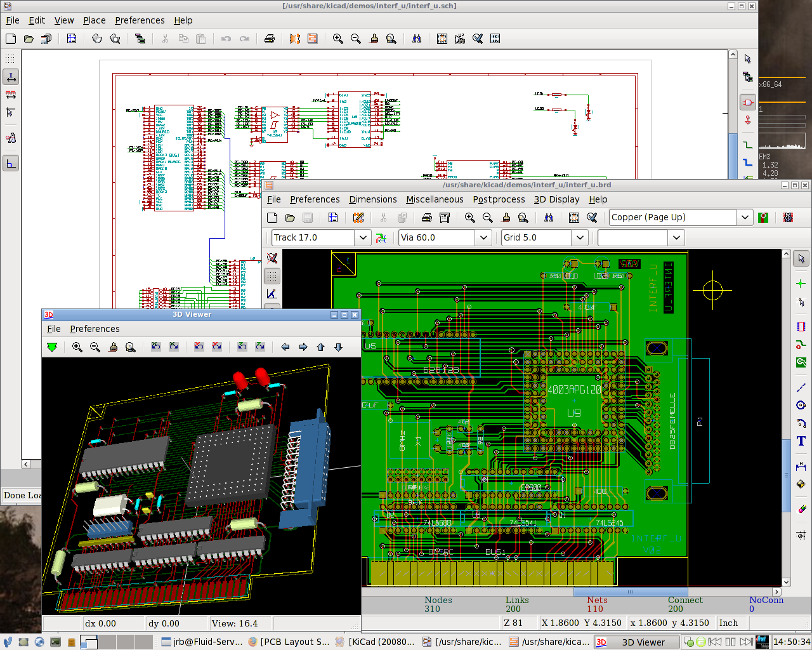Click the print icon in the schematic toolbar

pyautogui.click(x=270, y=39)
